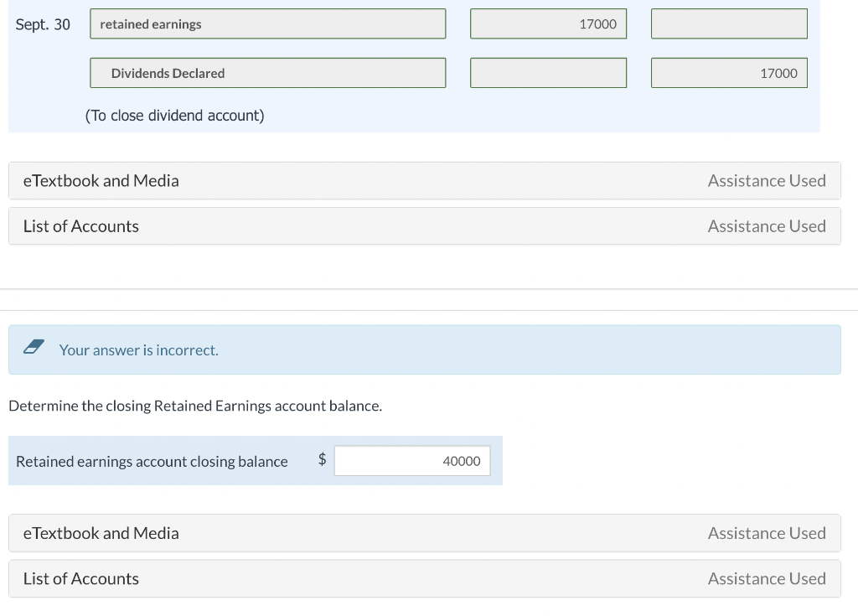Click Your answer is incorrect message

(138, 349)
